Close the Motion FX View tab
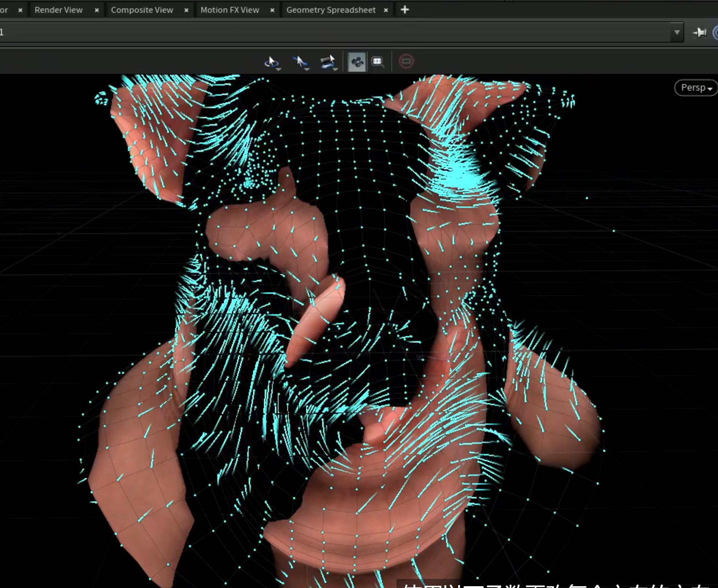 [x=272, y=10]
